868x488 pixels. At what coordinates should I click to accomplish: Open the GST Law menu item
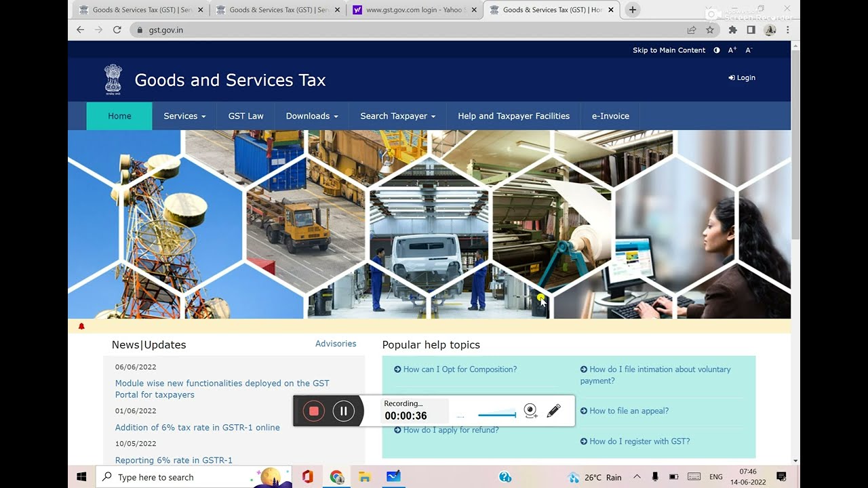pos(246,116)
